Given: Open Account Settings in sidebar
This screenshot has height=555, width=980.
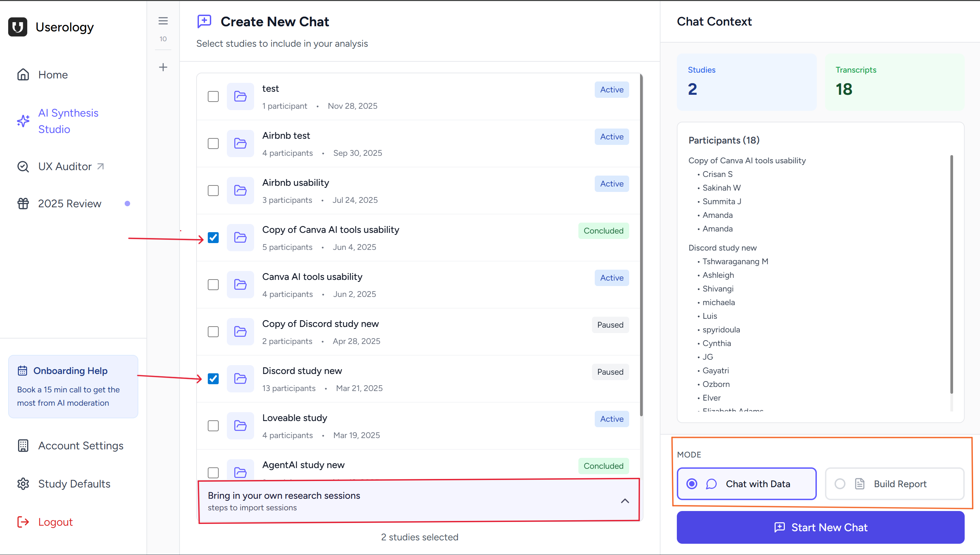Looking at the screenshot, I should click(x=81, y=446).
